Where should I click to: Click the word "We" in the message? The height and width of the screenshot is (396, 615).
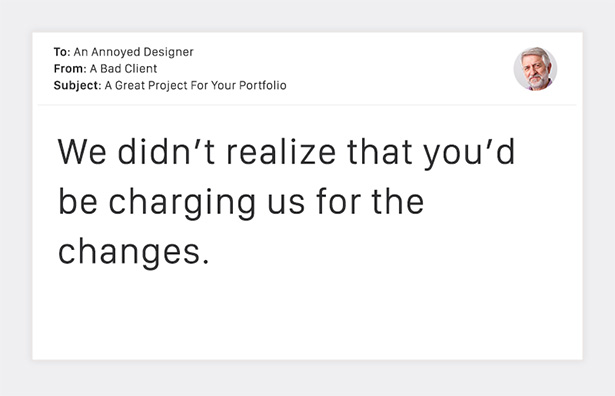coord(82,151)
